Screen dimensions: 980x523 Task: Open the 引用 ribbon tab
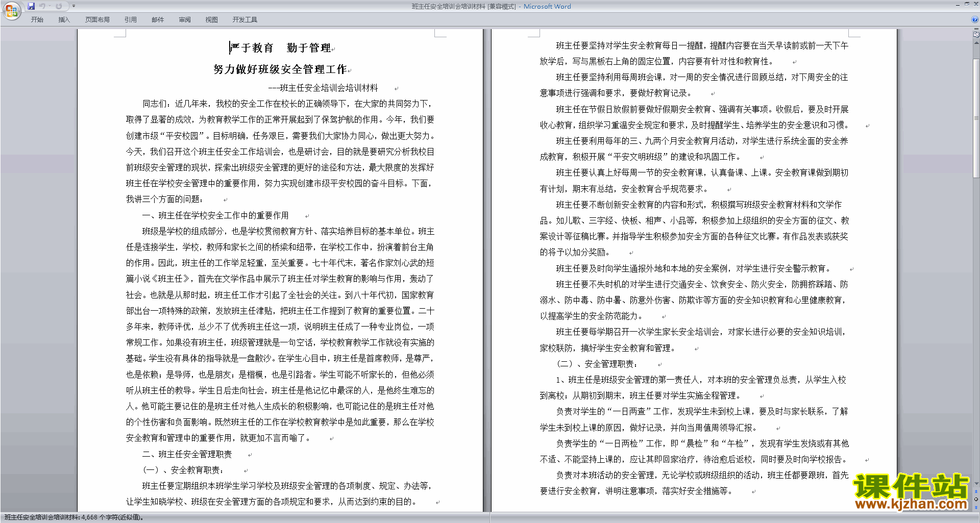tap(130, 20)
